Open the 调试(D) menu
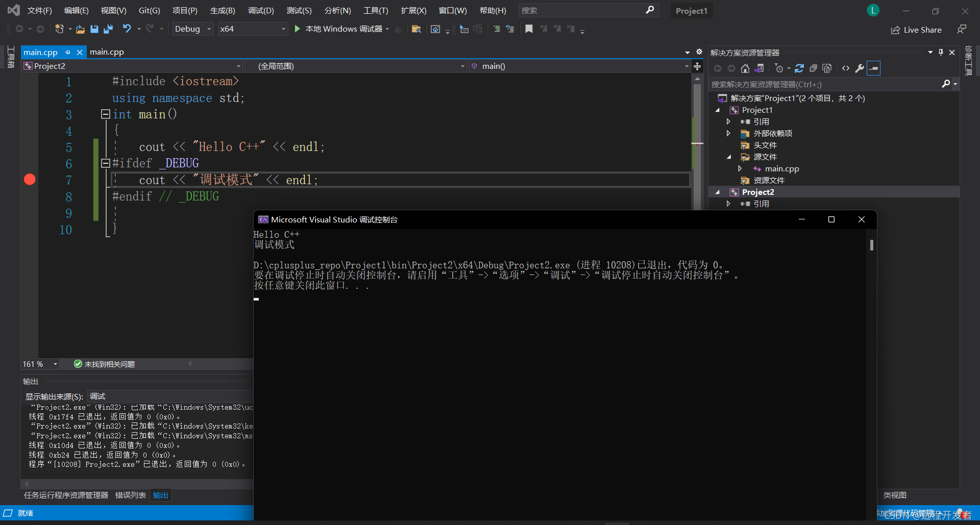 click(261, 10)
